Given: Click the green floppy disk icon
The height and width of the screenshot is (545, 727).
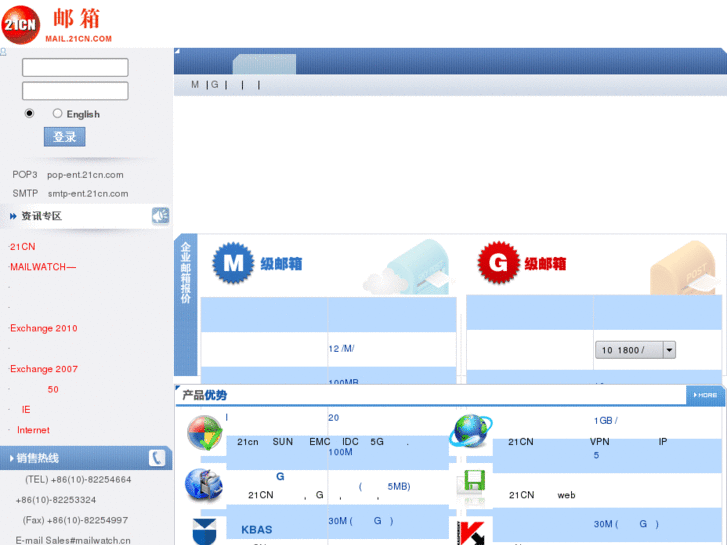Looking at the screenshot, I should [474, 481].
